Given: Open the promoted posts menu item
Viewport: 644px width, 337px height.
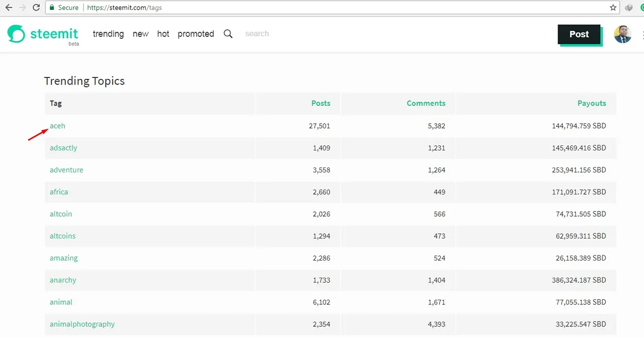Looking at the screenshot, I should point(196,34).
